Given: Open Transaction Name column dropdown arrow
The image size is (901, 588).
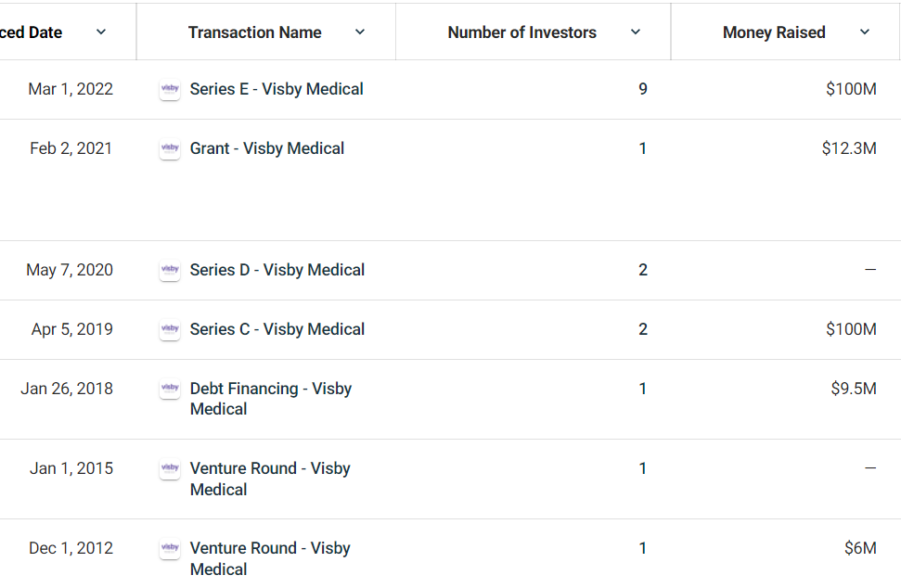Looking at the screenshot, I should (360, 32).
